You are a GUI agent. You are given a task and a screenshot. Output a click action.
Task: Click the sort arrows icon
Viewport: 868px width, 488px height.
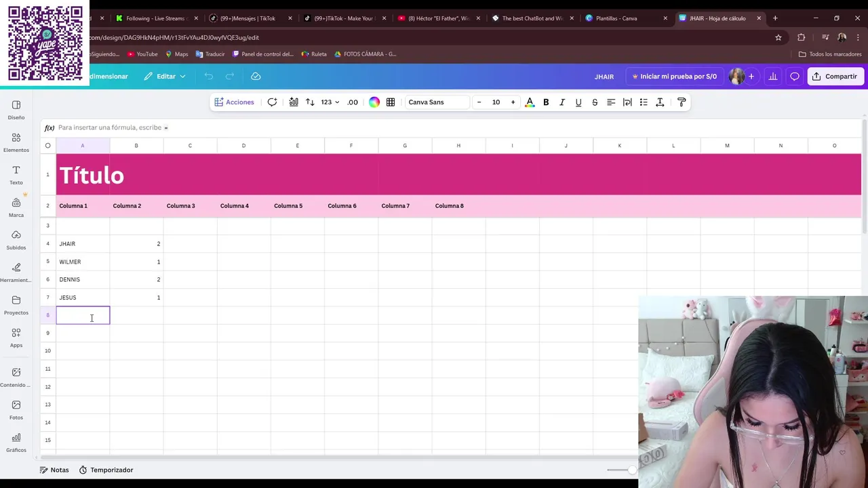point(310,102)
